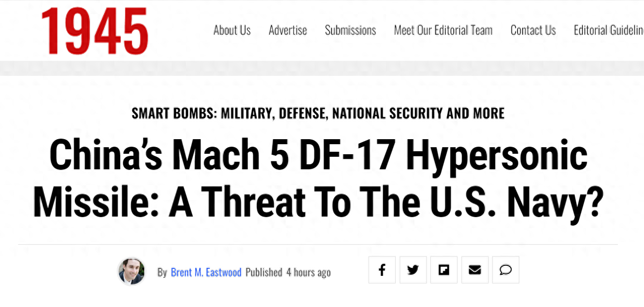Share the article to Flipboard
This screenshot has height=307, width=644.
tap(444, 270)
